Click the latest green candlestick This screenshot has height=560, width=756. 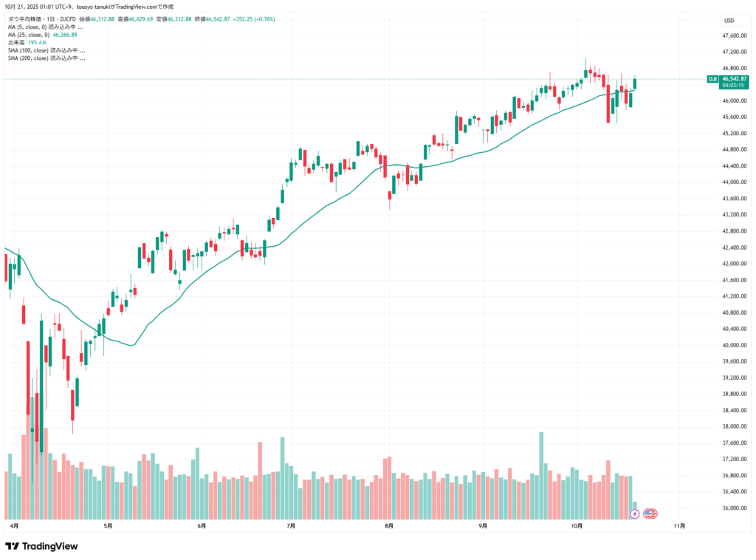635,83
